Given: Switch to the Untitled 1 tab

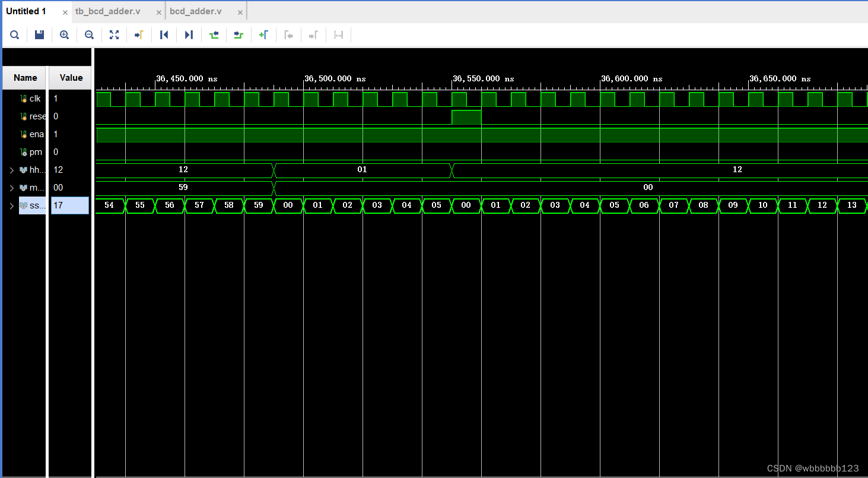Looking at the screenshot, I should pos(26,11).
